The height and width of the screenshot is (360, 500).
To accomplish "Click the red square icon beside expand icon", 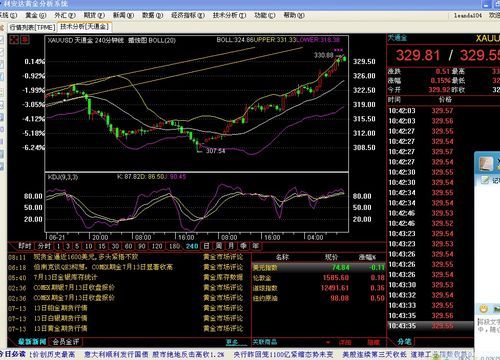I will coord(25,40).
